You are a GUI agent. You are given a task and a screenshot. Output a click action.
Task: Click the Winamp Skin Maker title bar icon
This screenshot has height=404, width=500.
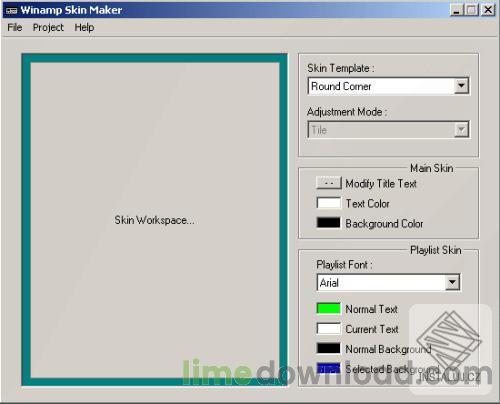[x=11, y=10]
